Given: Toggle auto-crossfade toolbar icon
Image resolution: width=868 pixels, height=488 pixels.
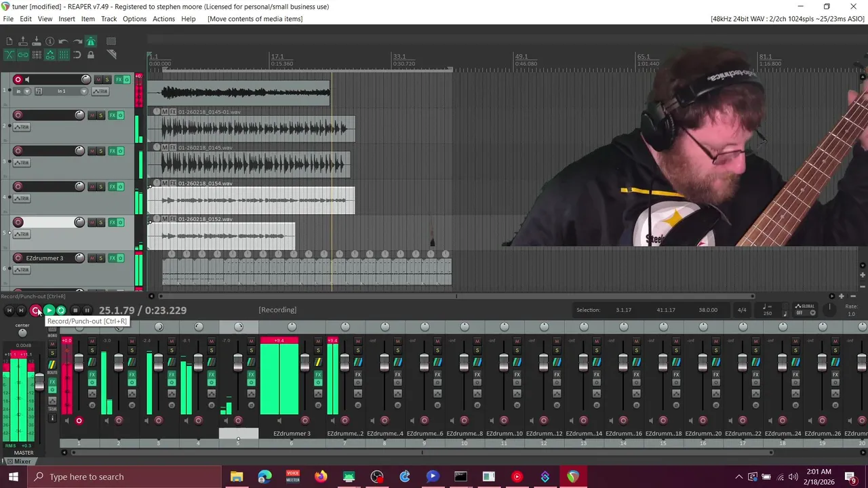Looking at the screenshot, I should click(x=9, y=55).
